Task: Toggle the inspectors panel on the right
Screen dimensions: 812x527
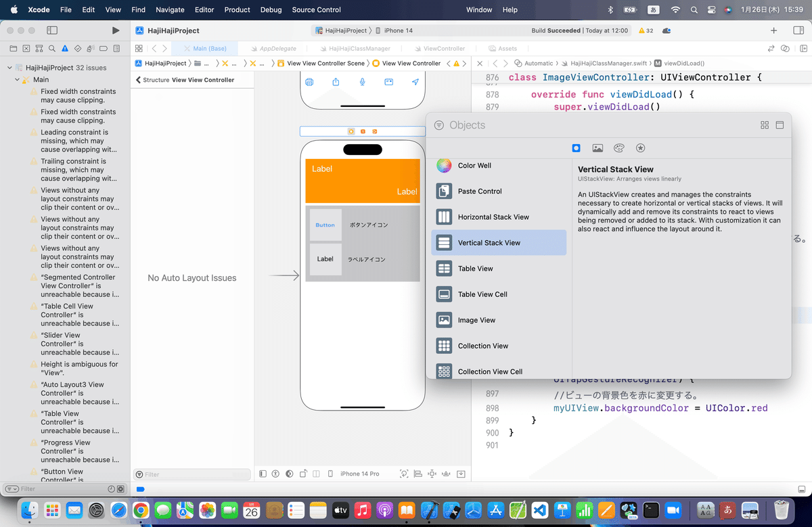Action: (797, 30)
